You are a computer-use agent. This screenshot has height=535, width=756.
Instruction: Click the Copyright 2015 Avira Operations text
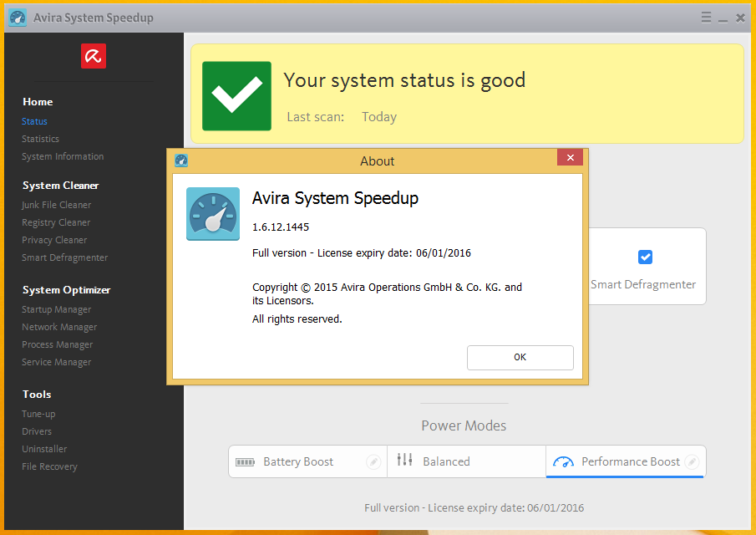click(387, 293)
